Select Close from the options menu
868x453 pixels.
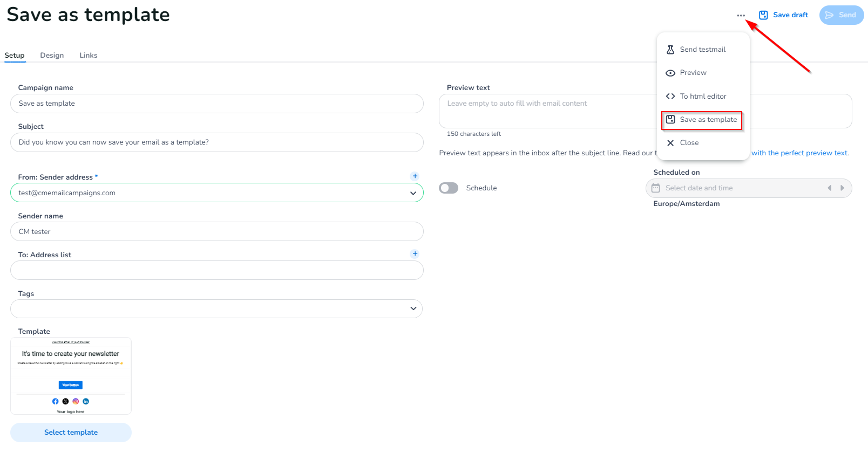pos(689,143)
